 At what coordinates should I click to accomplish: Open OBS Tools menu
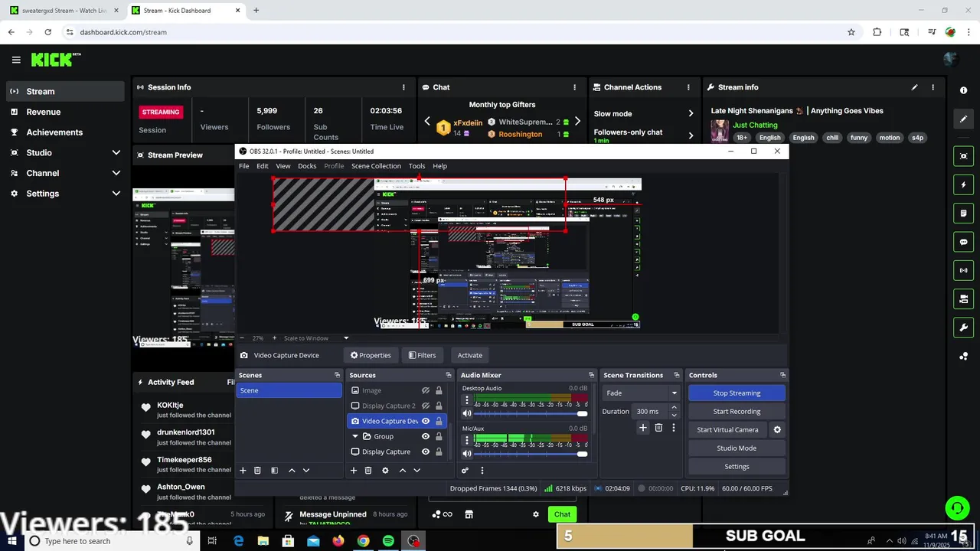416,166
